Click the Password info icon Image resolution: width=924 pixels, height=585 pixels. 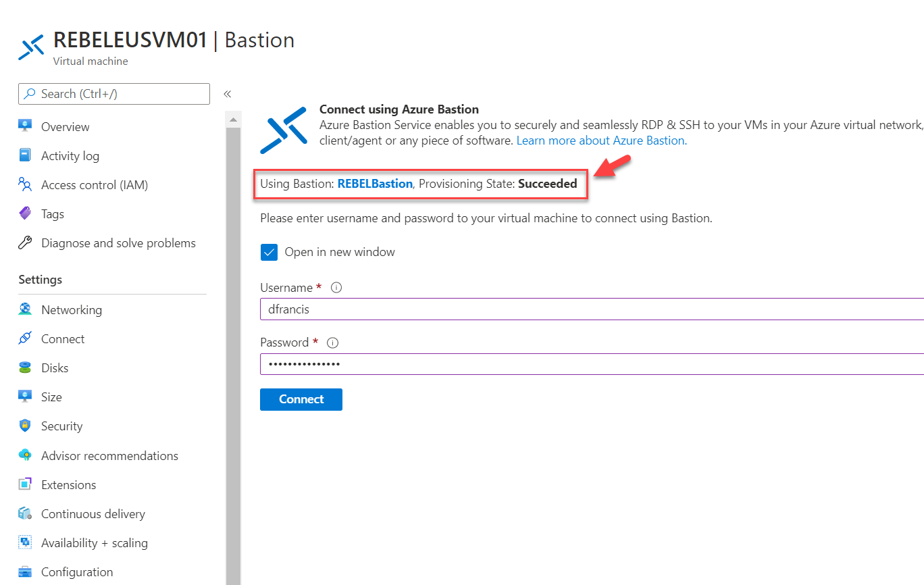coord(332,342)
